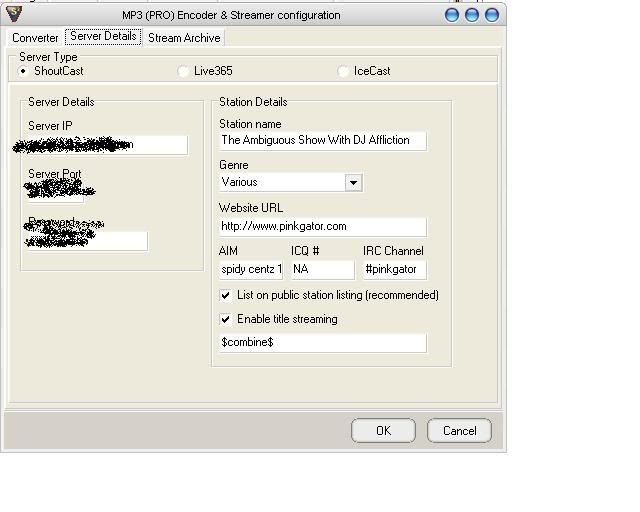Click the $combine$ title format field
Viewport: 640px width, 512px height.
coord(322,343)
